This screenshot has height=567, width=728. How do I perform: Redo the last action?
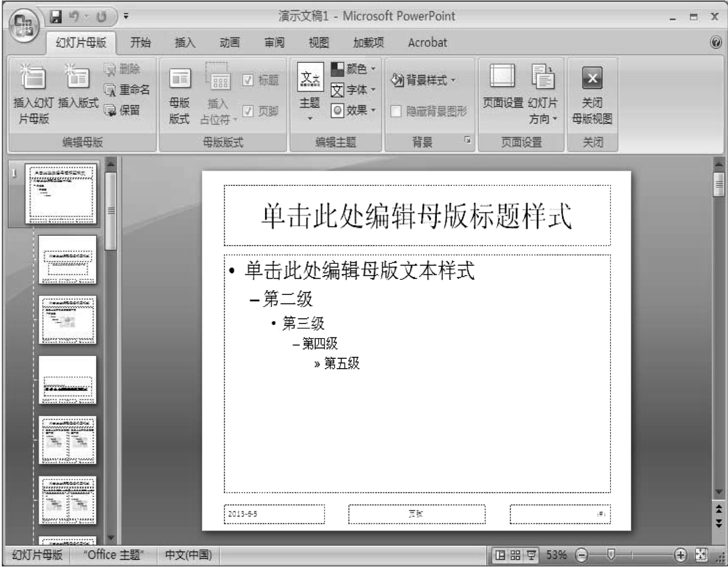101,17
